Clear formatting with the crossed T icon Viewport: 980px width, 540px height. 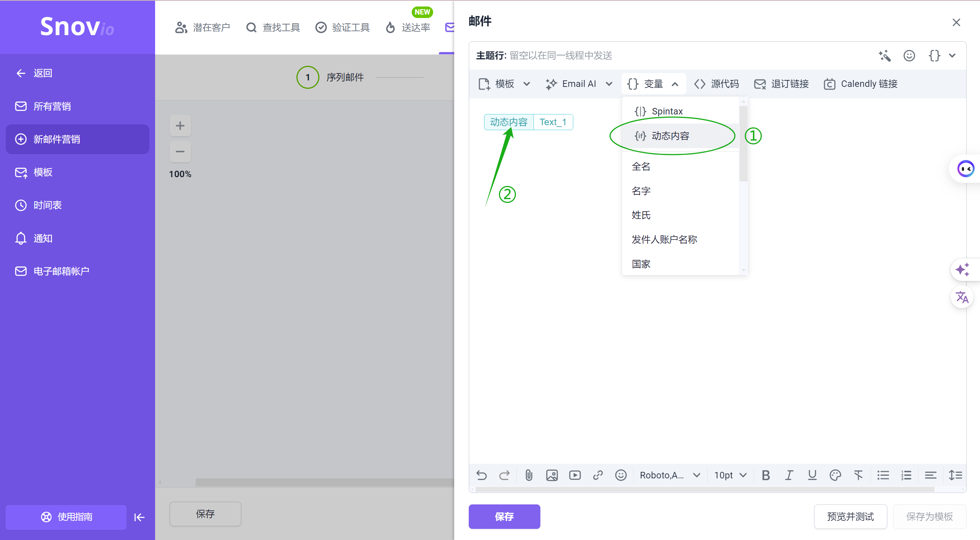click(x=858, y=475)
